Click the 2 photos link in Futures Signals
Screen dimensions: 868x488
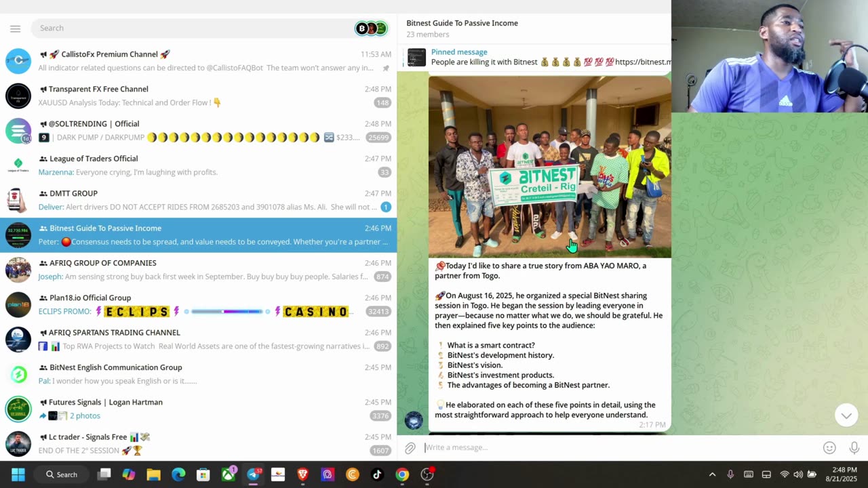point(85,416)
